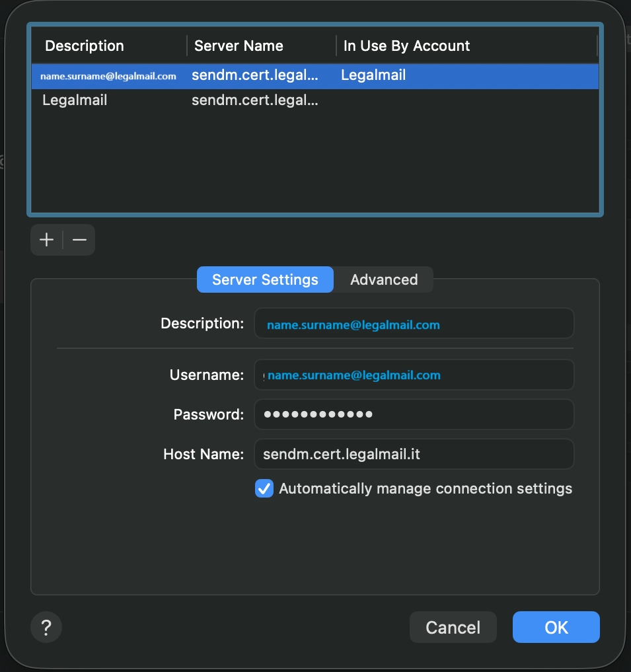631x672 pixels.
Task: Click into the Description text field
Action: pyautogui.click(x=414, y=324)
